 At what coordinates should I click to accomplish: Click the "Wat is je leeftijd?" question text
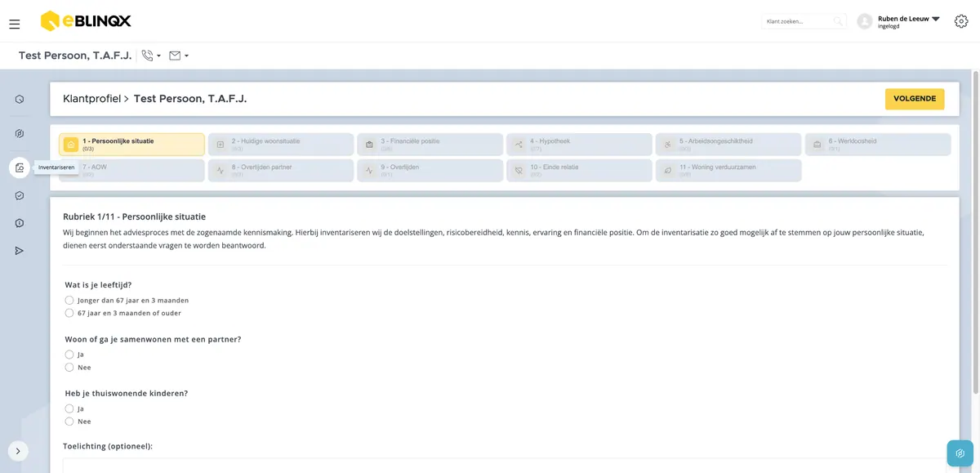[98, 285]
